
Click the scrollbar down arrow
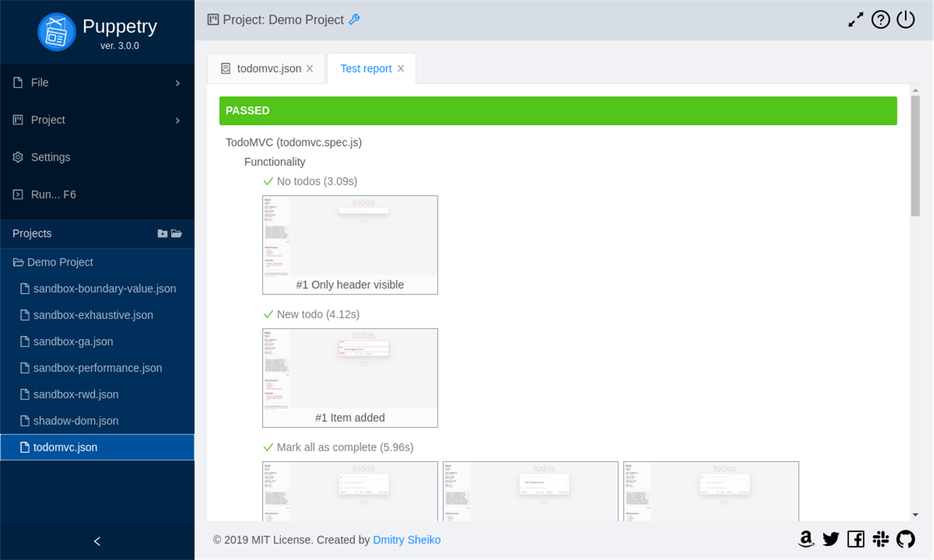point(915,515)
